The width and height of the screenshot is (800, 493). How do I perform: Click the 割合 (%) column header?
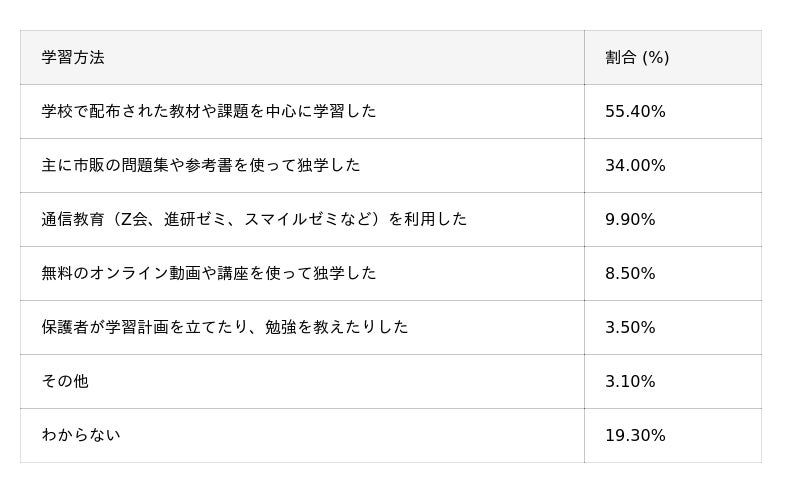tap(637, 58)
